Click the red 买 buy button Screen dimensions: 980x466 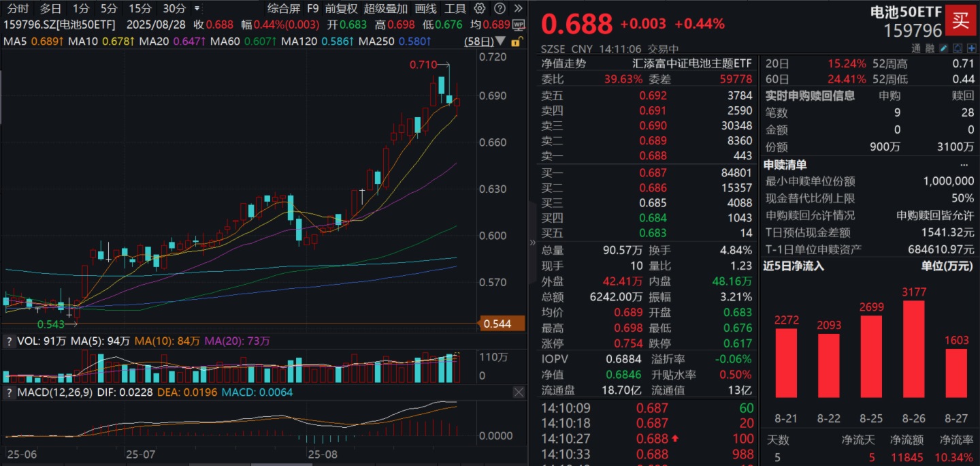pyautogui.click(x=961, y=20)
